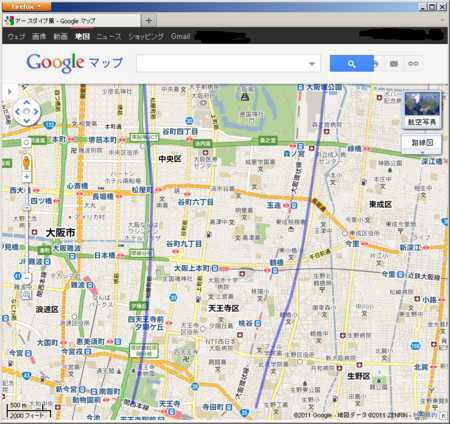Open the ショッピング navigation item
The height and width of the screenshot is (424, 450).
[146, 36]
